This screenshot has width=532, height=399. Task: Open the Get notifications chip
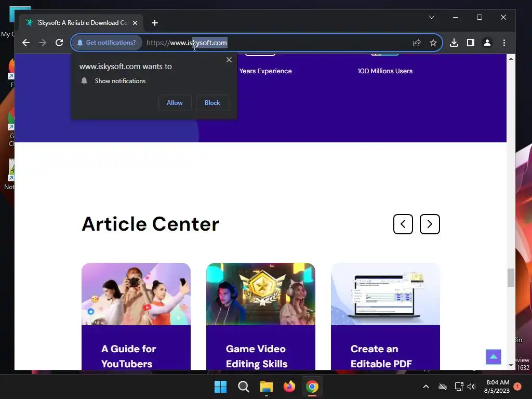[x=107, y=43]
